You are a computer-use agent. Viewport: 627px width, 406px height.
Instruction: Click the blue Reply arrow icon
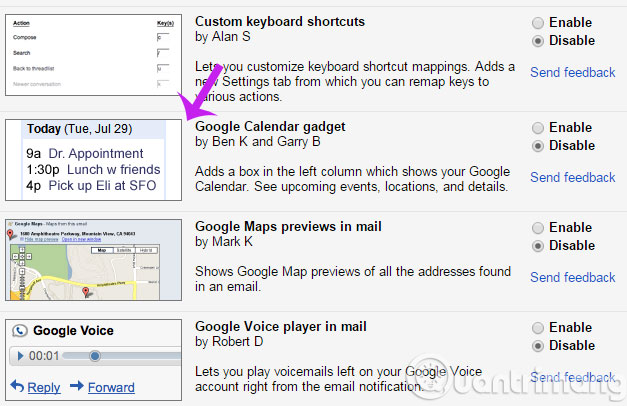click(16, 387)
